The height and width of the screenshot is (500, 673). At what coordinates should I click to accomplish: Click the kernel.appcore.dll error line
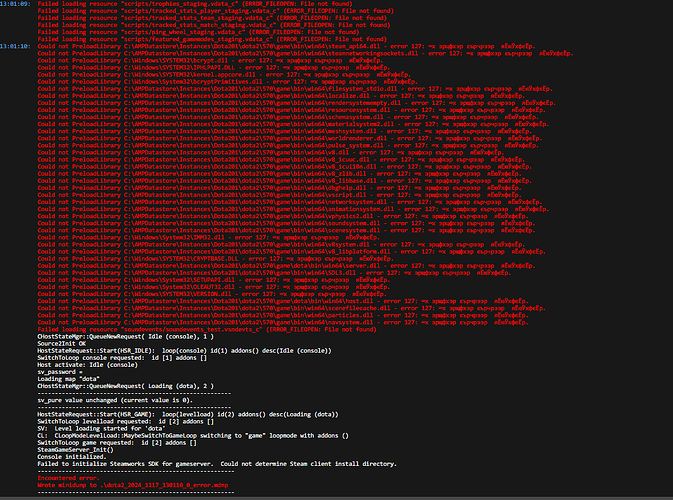(224, 75)
